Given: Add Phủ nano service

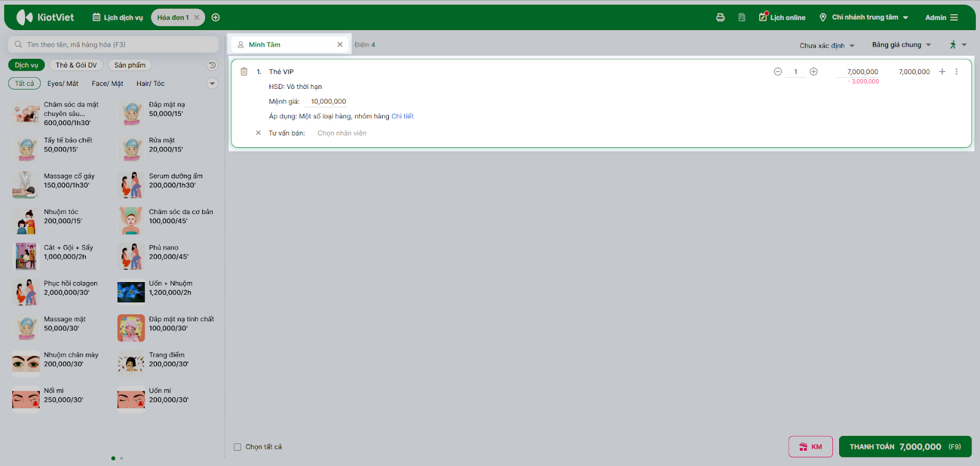Looking at the screenshot, I should tap(165, 257).
